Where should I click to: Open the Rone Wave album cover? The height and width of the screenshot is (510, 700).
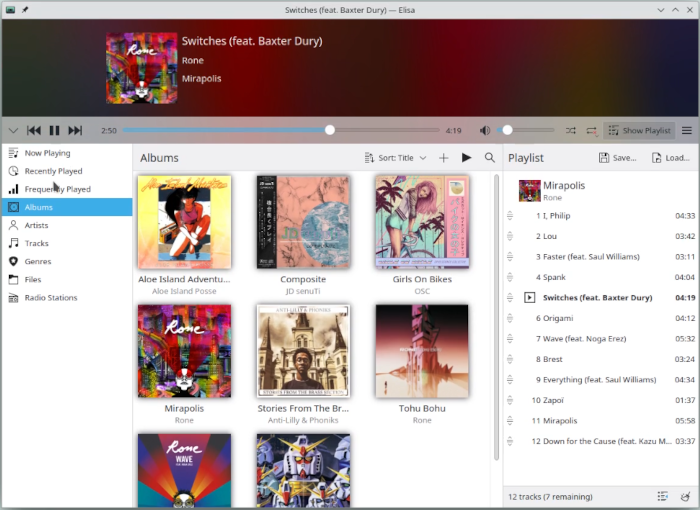[x=184, y=471]
